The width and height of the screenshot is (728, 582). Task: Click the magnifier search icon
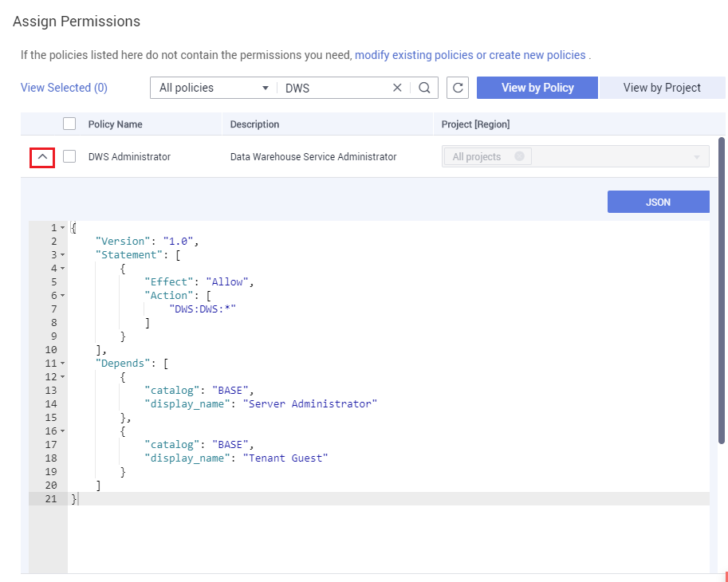pyautogui.click(x=424, y=88)
